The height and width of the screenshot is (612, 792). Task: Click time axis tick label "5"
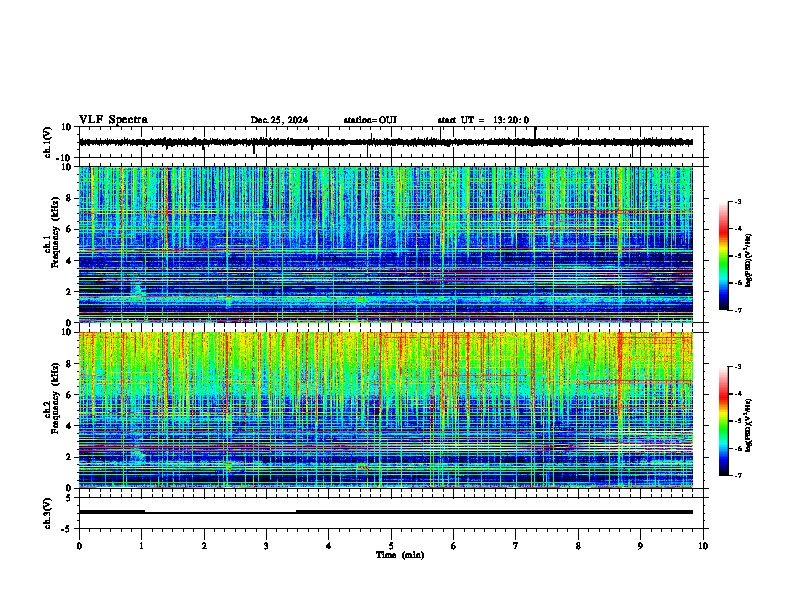[x=391, y=546]
